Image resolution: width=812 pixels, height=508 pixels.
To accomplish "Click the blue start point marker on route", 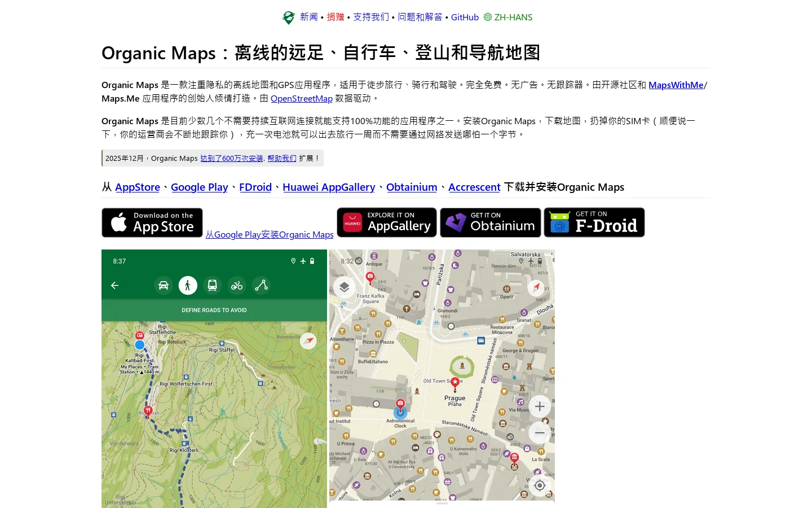I will point(140,345).
